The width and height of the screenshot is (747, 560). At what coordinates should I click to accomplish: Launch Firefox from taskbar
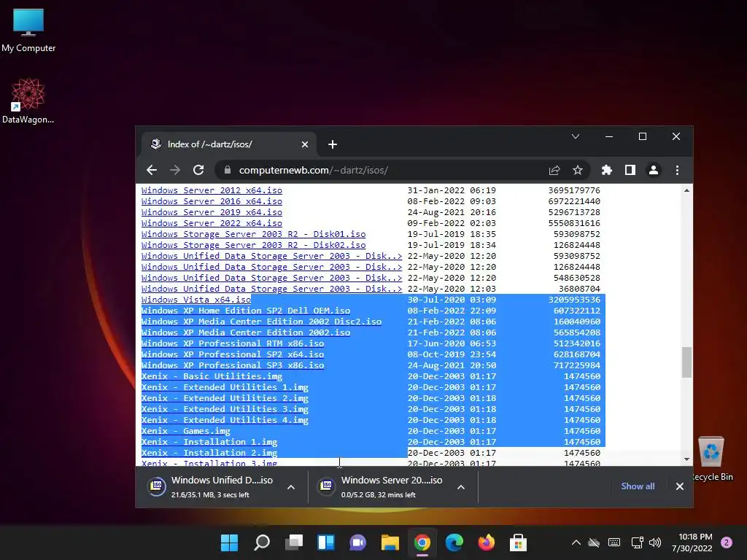(x=487, y=542)
